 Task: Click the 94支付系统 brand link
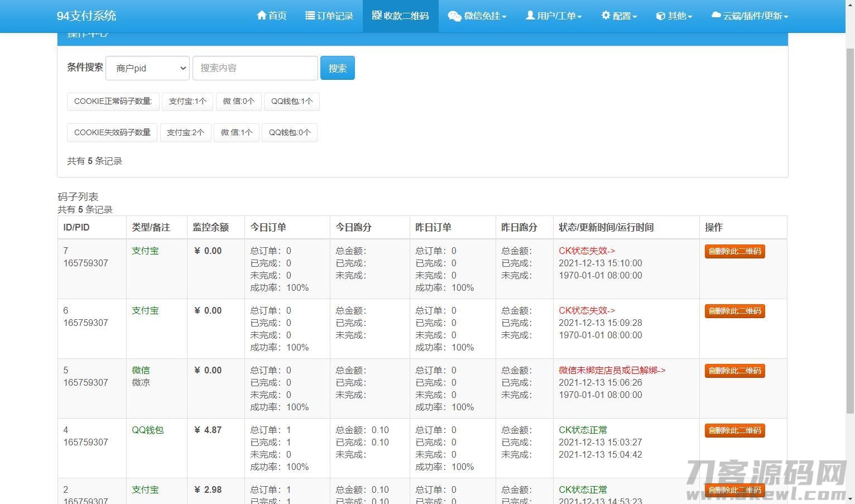(87, 16)
